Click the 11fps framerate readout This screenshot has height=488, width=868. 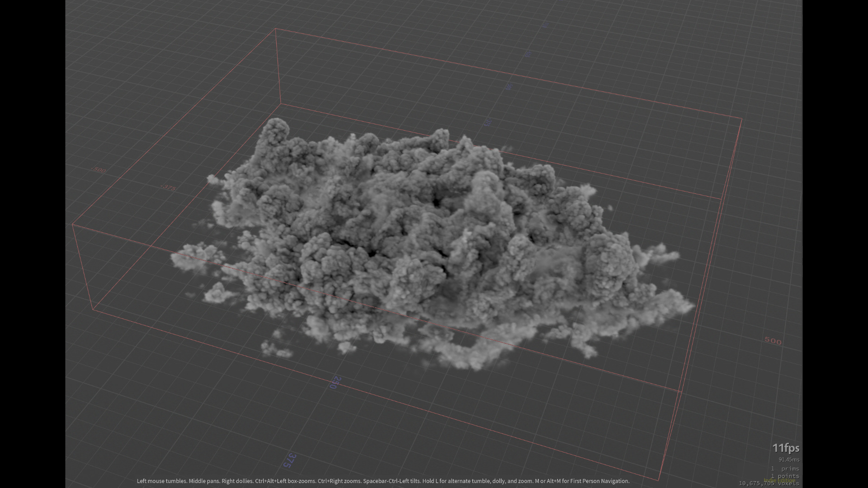tap(786, 448)
